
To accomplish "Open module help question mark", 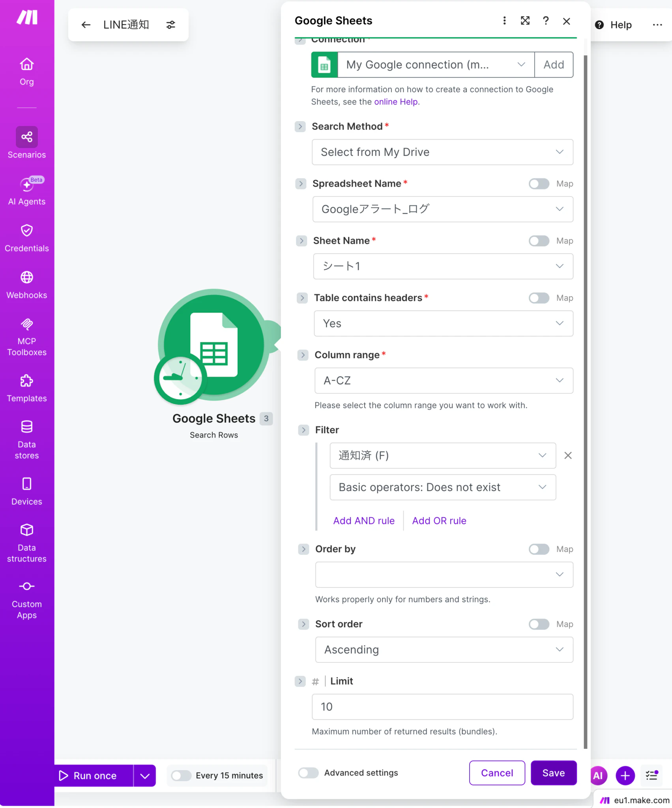I will (x=546, y=21).
